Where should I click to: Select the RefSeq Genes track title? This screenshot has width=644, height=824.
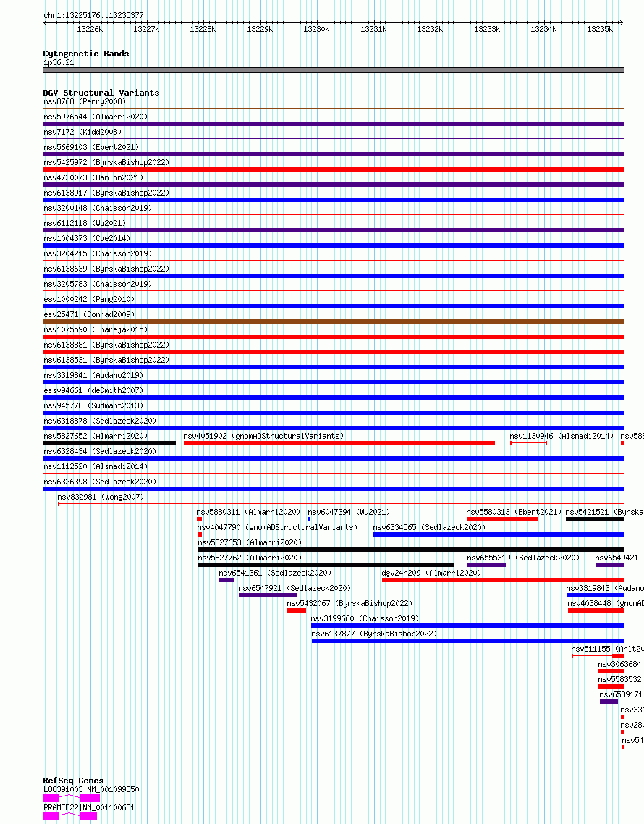(x=74, y=781)
